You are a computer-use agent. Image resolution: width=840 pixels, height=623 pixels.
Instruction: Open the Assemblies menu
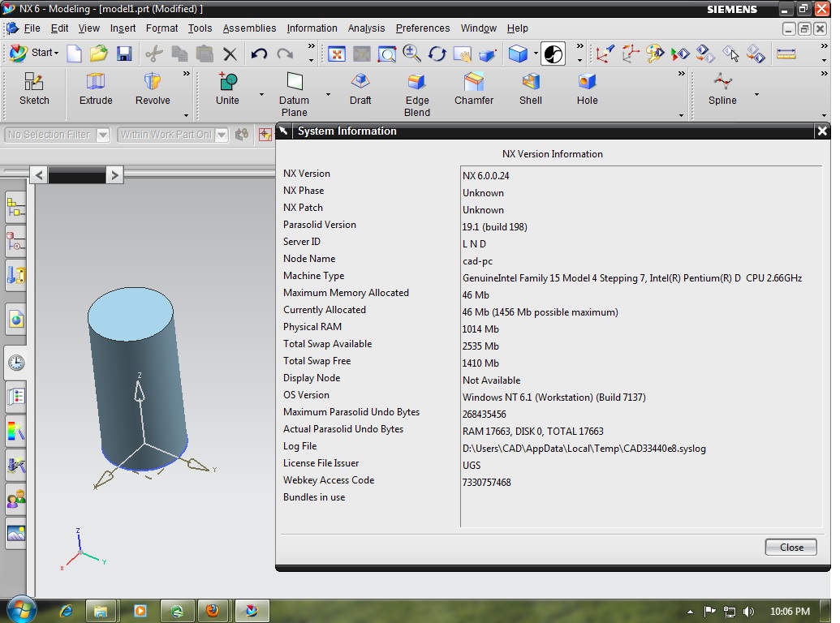click(249, 28)
